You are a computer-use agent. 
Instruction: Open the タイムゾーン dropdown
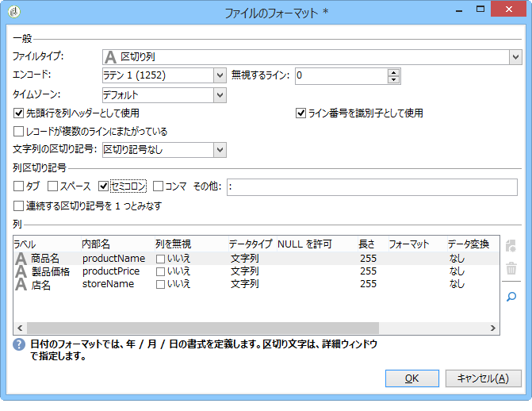tap(220, 95)
